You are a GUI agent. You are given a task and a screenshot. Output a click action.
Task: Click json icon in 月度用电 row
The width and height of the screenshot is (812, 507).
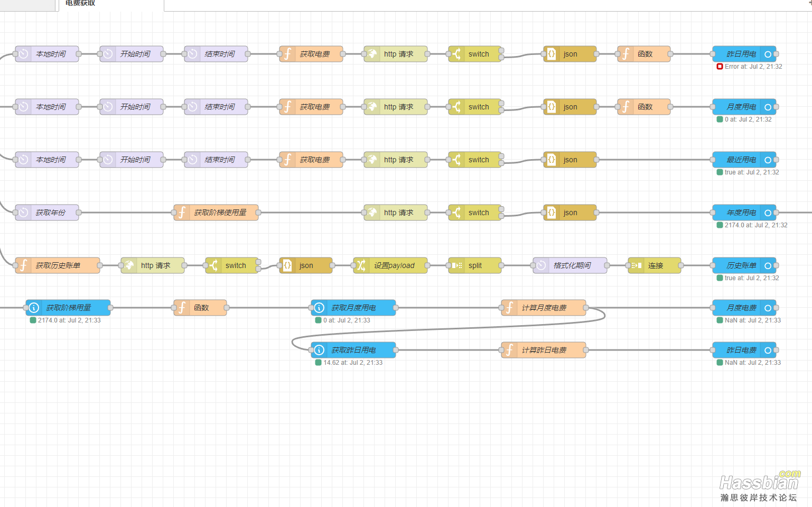pyautogui.click(x=552, y=107)
